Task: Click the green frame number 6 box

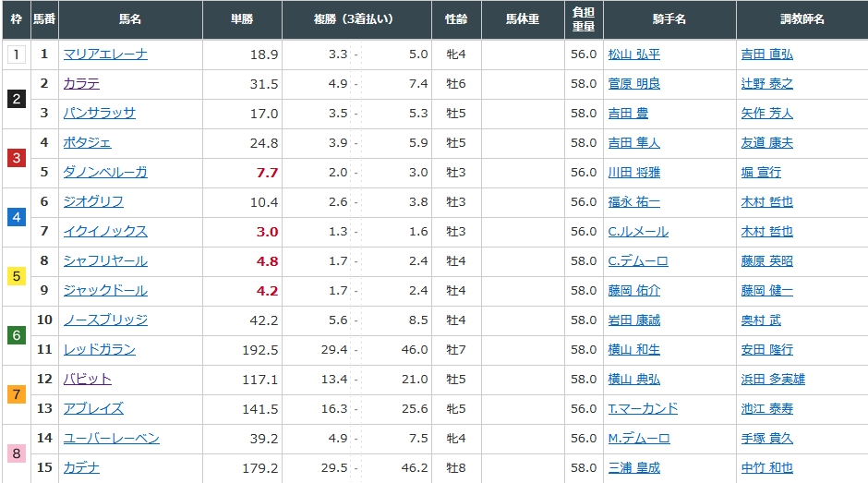Action: pyautogui.click(x=16, y=335)
